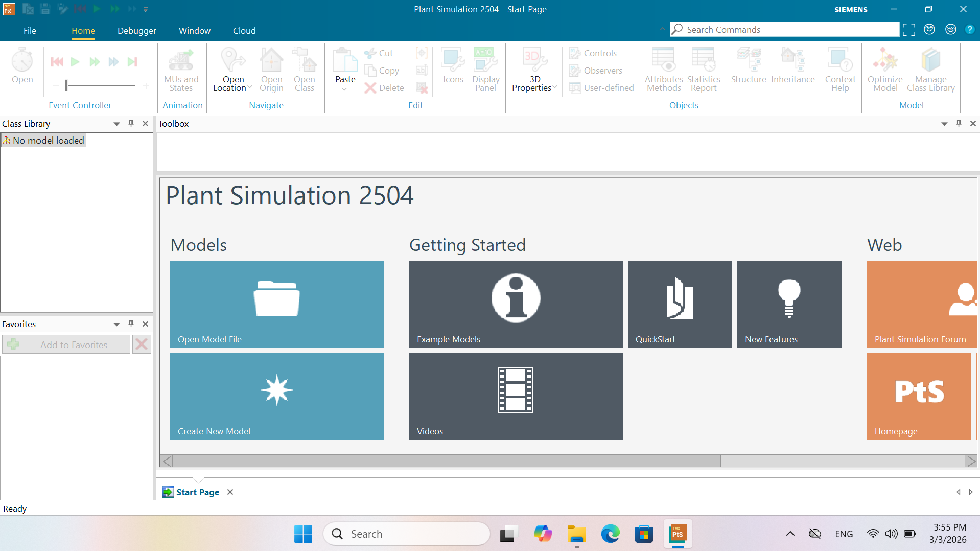This screenshot has height=551, width=980.
Task: Reset the simulation in Event Controller group
Action: click(x=57, y=62)
